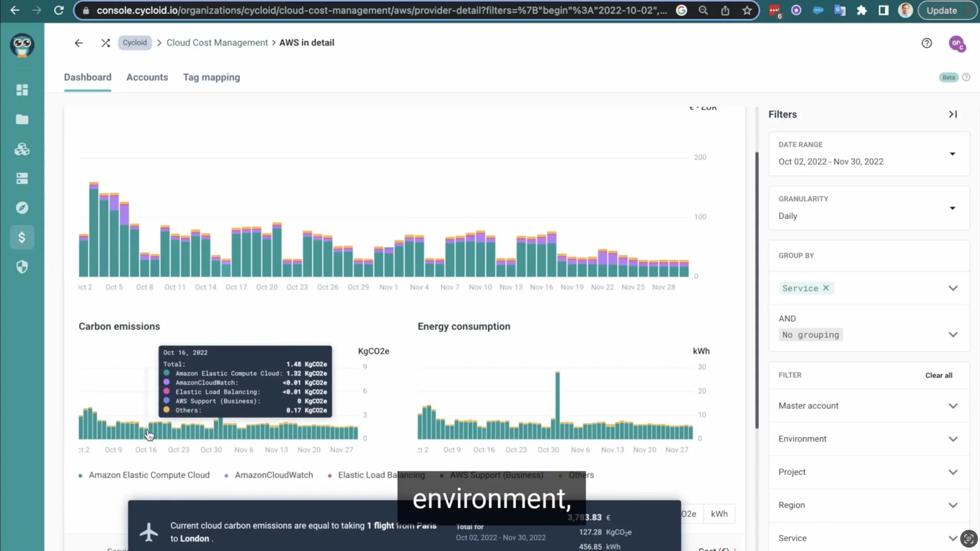Switch to the Tag mapping tab
Screen dimensions: 980x551
(x=211, y=78)
